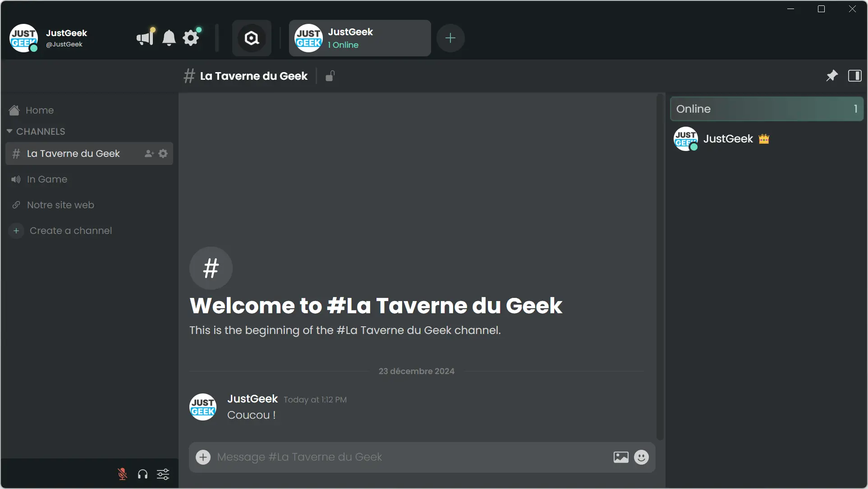Select Notre site web channel link
Screen dimensions: 868x489
click(x=60, y=204)
